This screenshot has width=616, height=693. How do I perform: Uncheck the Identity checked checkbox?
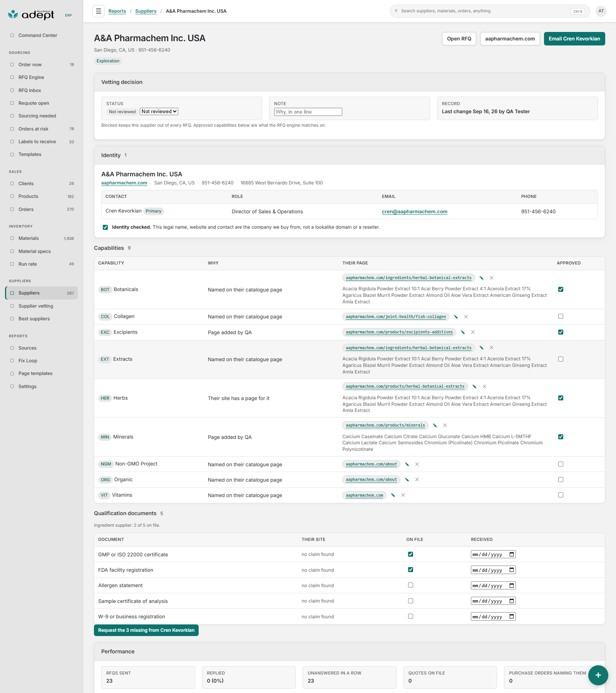[x=105, y=228]
